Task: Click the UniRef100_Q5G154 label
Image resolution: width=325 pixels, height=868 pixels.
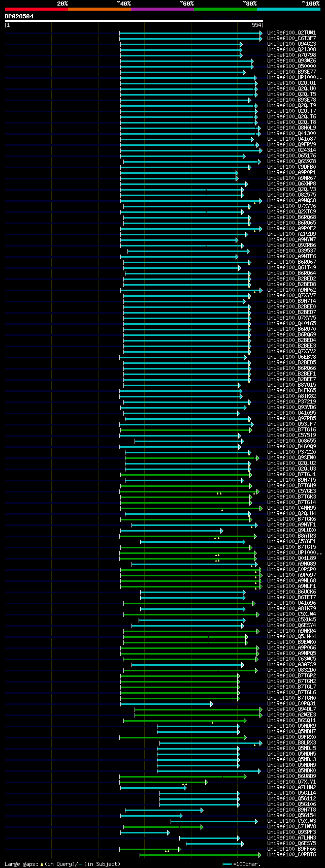Action: coord(291,815)
